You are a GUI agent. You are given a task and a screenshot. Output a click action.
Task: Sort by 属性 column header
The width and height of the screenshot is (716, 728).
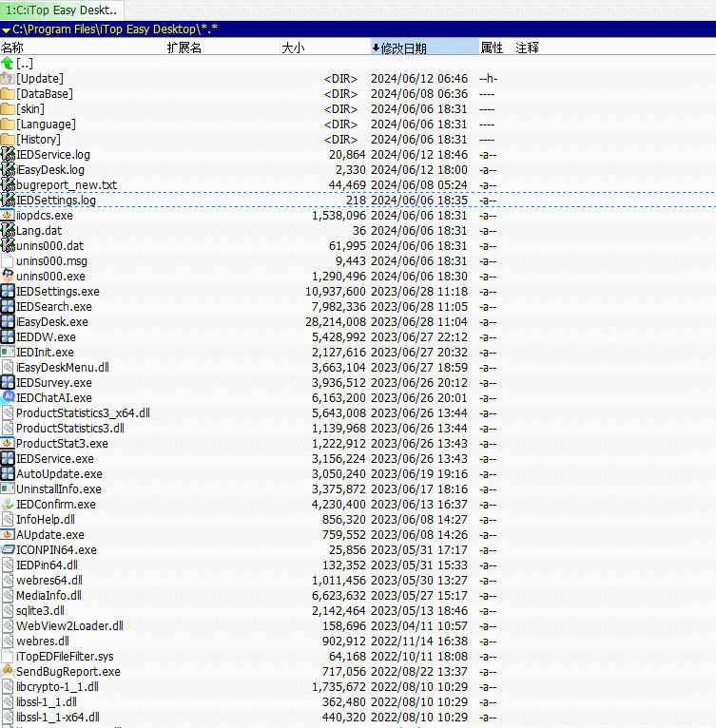[x=496, y=48]
